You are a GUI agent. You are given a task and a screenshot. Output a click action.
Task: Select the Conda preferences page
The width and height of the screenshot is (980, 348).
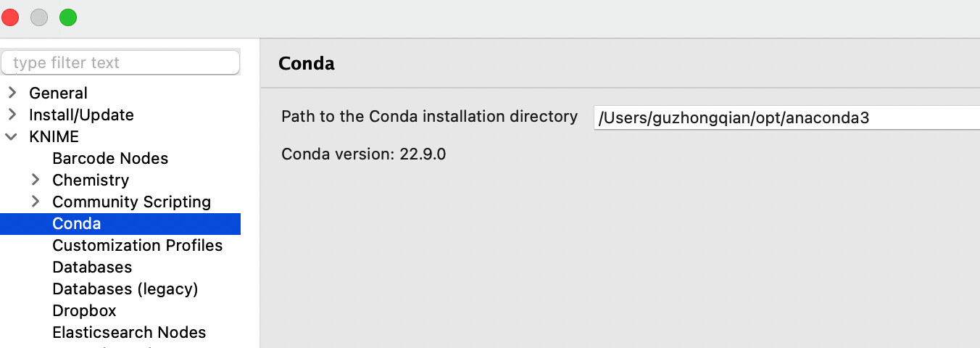(76, 223)
